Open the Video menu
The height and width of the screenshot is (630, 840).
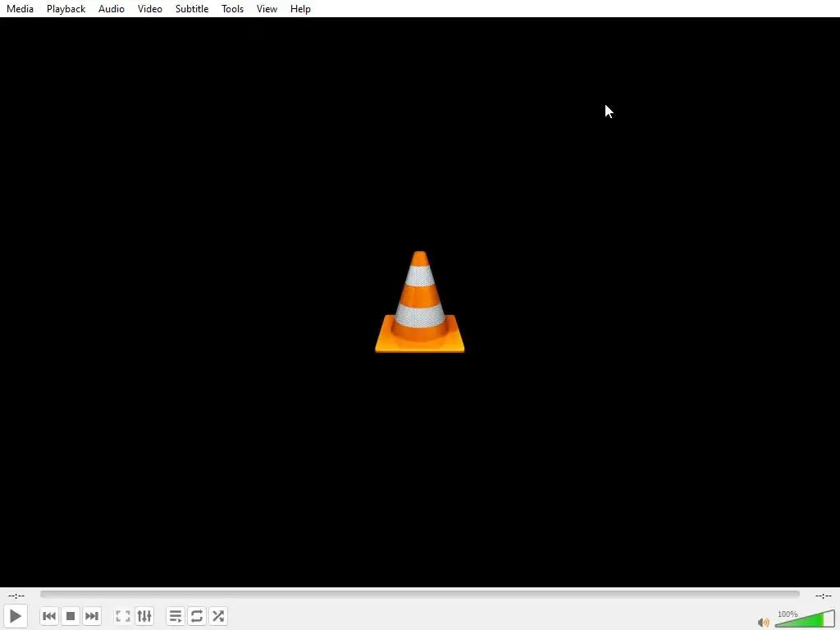[x=150, y=8]
